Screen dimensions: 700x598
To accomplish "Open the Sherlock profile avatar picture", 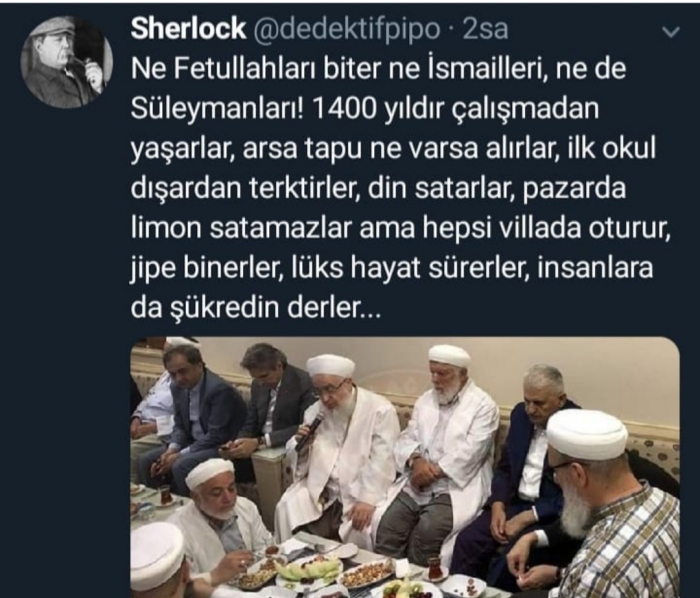I will pos(67,62).
